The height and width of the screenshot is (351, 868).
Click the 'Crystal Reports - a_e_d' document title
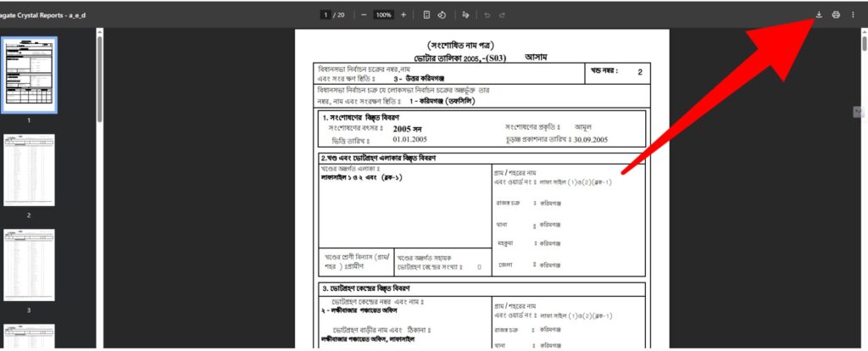pos(50,15)
